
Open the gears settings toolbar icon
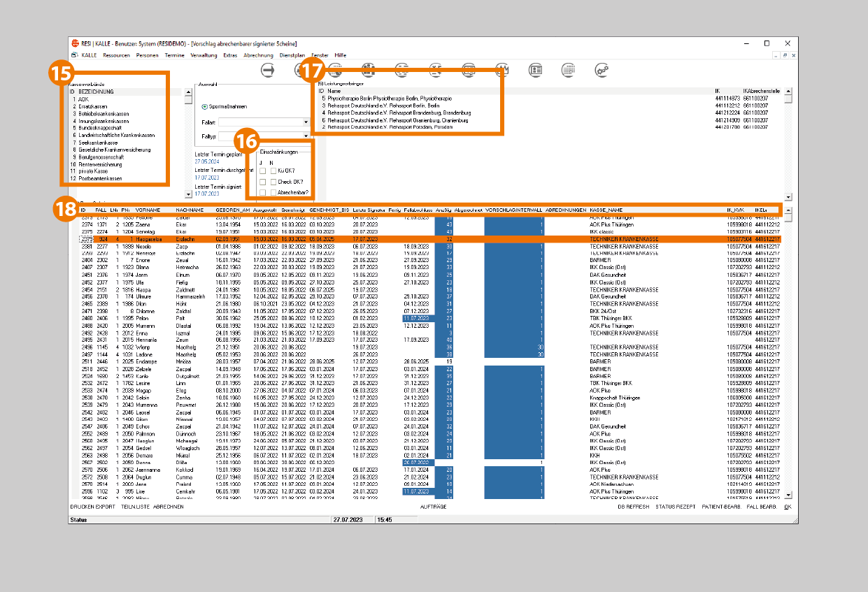[x=602, y=70]
